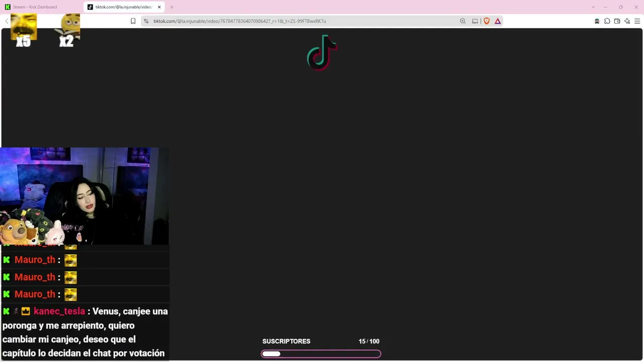This screenshot has width=644, height=362.
Task: Click the streamer webcam overlay
Action: [85, 196]
